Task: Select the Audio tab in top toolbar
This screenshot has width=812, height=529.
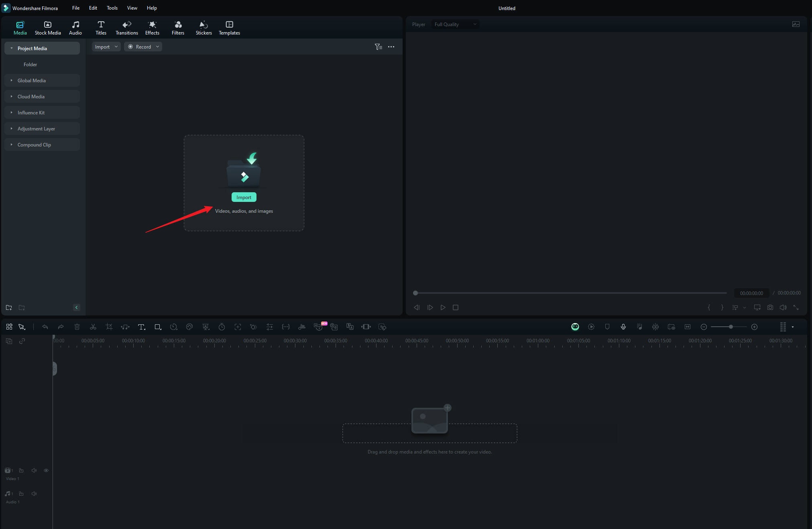Action: point(75,27)
